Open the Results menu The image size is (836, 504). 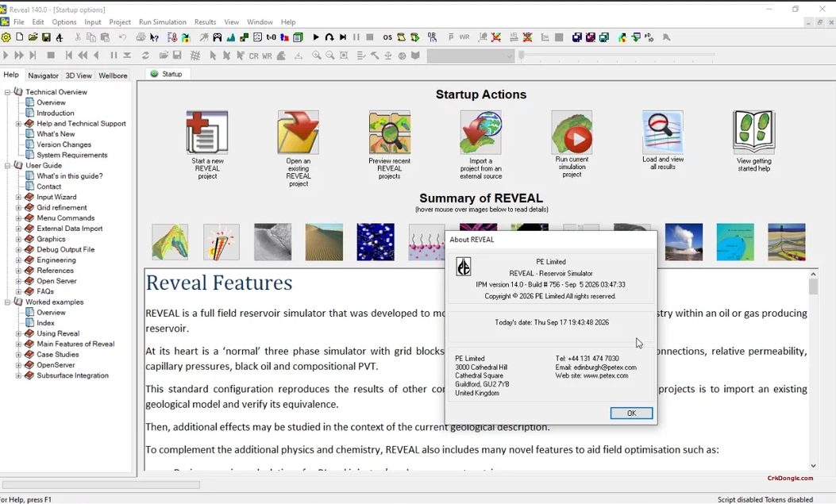coord(206,22)
